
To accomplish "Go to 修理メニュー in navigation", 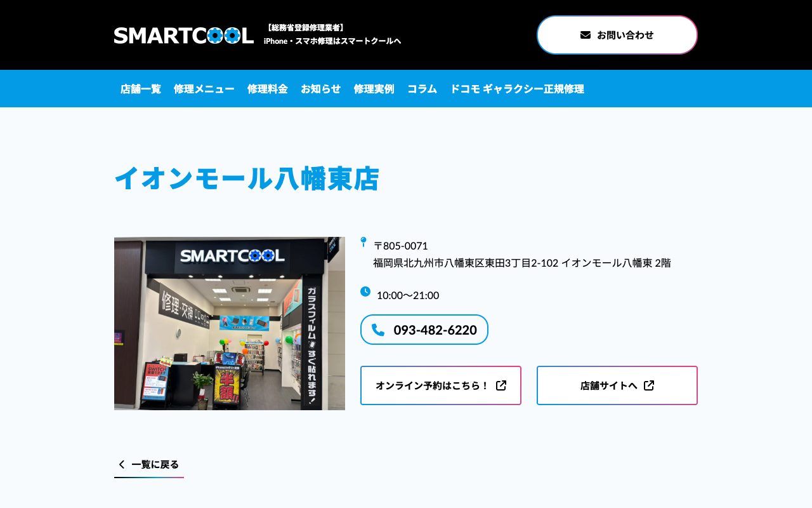I will click(x=204, y=89).
